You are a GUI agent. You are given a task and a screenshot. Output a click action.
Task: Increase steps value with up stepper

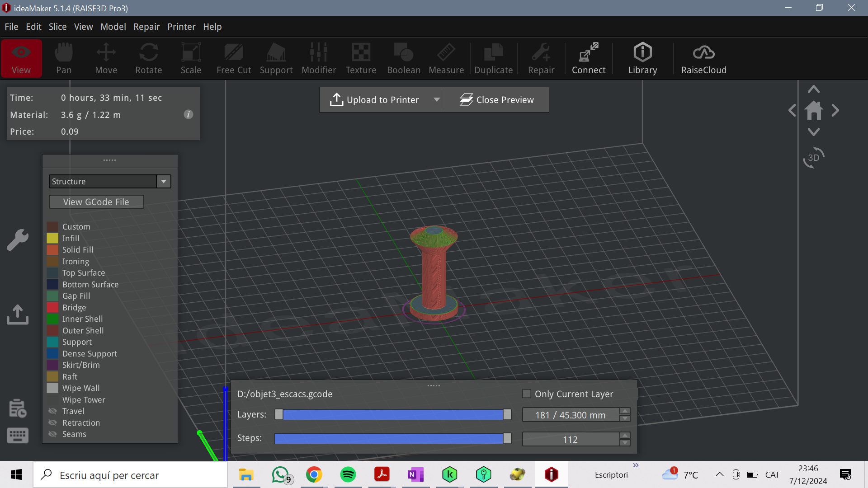click(x=625, y=436)
